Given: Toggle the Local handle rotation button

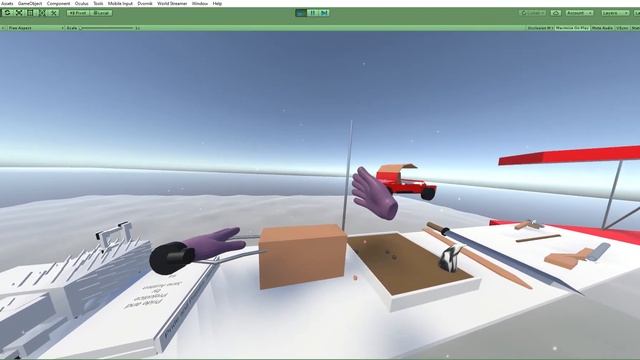Looking at the screenshot, I should 101,13.
